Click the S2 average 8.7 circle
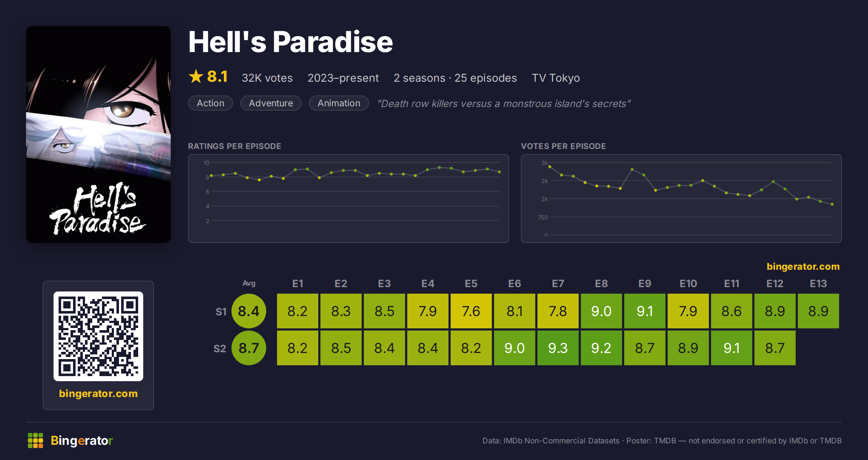This screenshot has width=868, height=460. (249, 348)
